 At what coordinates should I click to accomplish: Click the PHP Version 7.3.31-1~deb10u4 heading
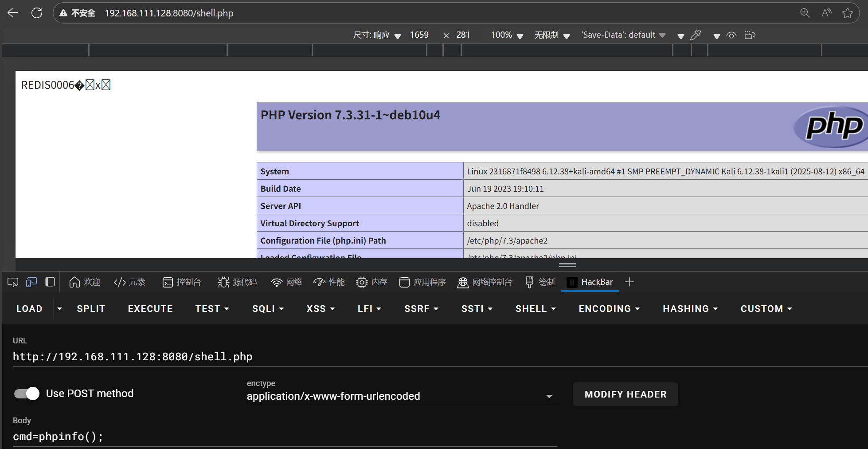tap(350, 115)
